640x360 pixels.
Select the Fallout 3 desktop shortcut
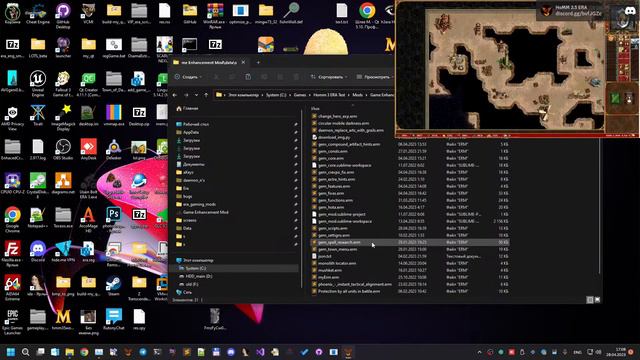click(x=63, y=84)
